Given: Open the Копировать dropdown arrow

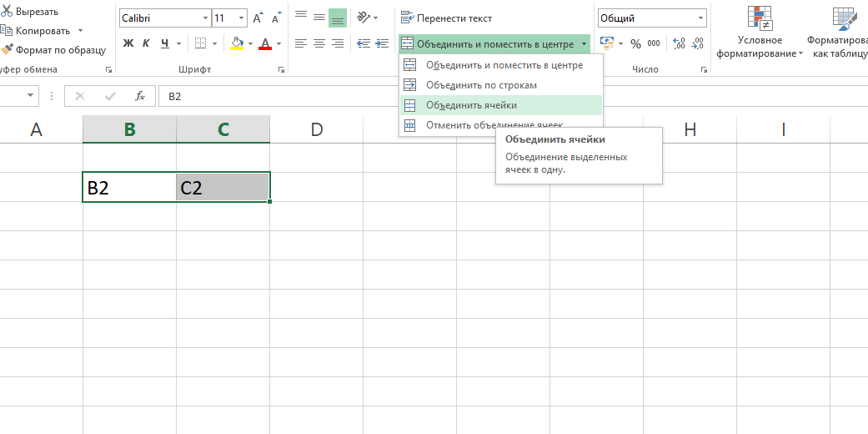Looking at the screenshot, I should [80, 31].
